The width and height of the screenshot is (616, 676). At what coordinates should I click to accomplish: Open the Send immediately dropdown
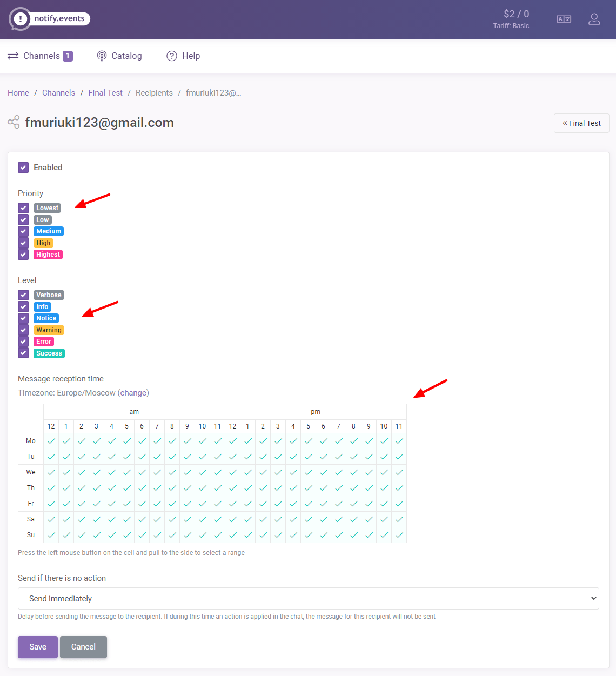(309, 599)
